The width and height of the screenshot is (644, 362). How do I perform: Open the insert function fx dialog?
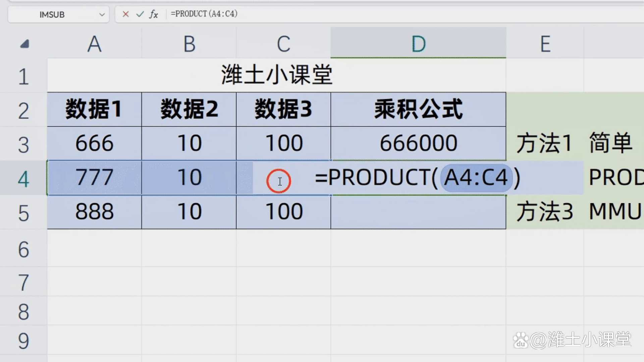pos(154,14)
